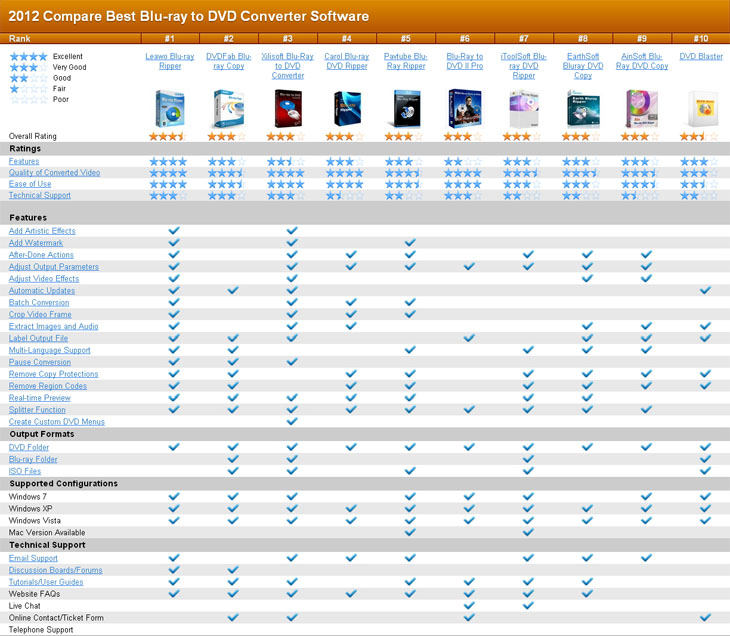Image resolution: width=730 pixels, height=636 pixels.
Task: Open DVD Folder link
Action: 28,447
